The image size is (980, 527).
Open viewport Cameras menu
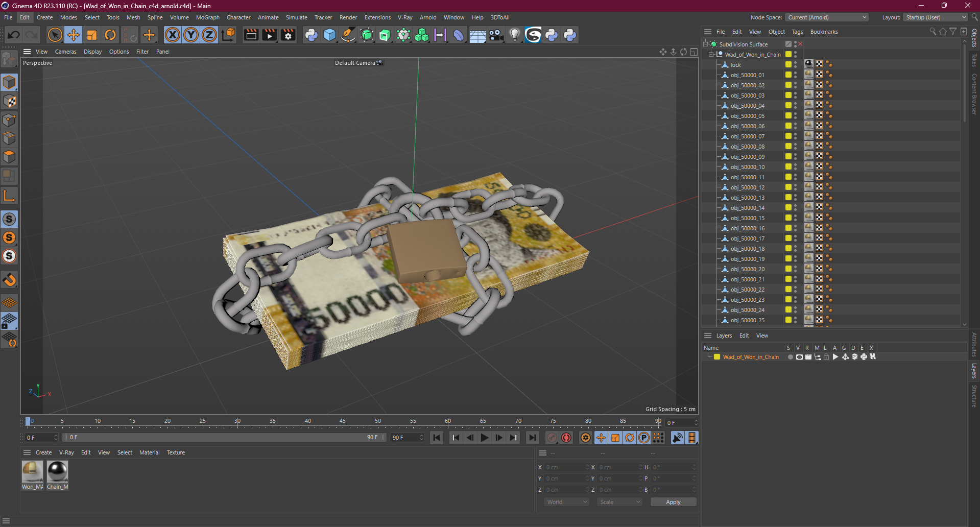66,52
